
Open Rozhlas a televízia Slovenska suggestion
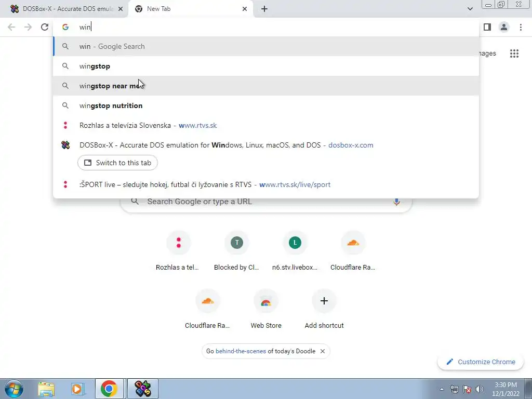coord(266,125)
